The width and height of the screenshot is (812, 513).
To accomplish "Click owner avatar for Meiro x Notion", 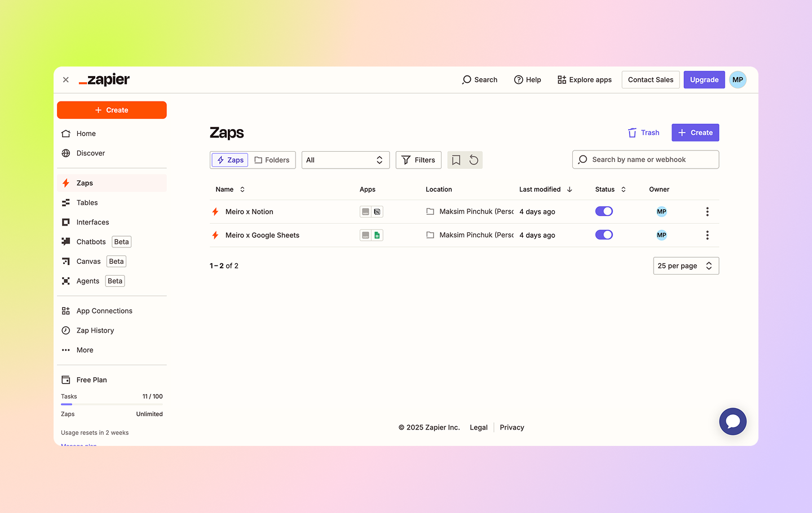I will 661,211.
